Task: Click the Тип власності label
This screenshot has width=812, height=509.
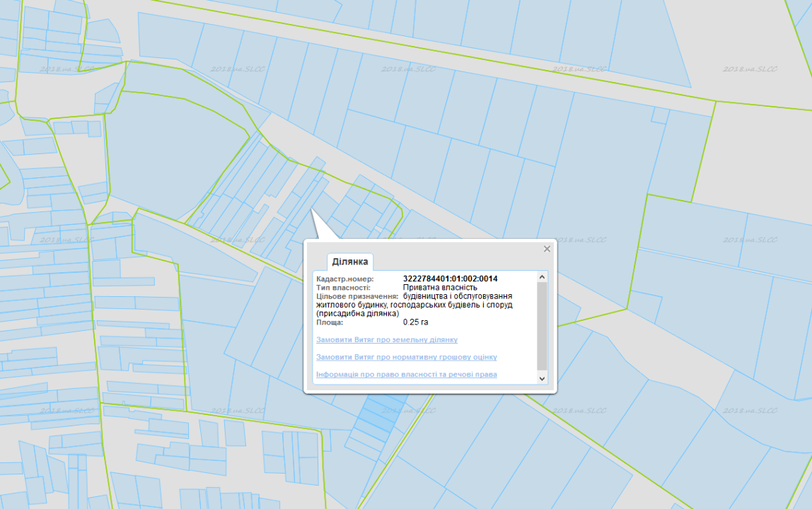Action: pos(343,288)
